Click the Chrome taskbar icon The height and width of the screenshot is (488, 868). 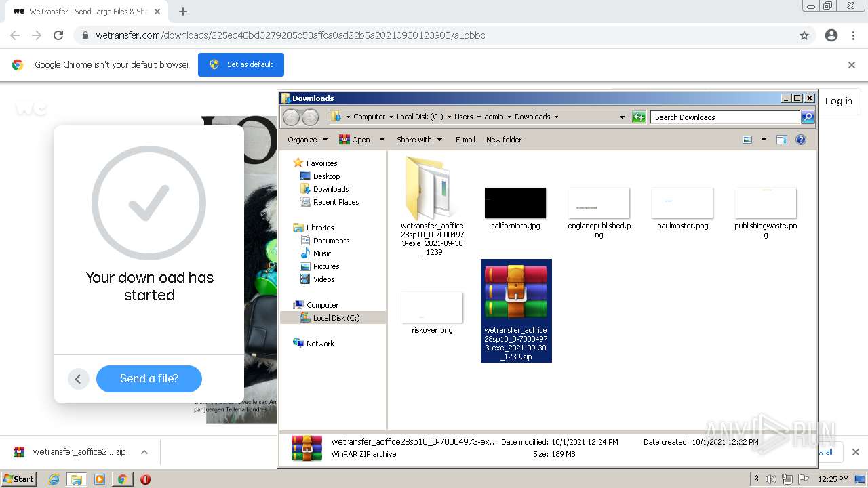click(x=122, y=479)
